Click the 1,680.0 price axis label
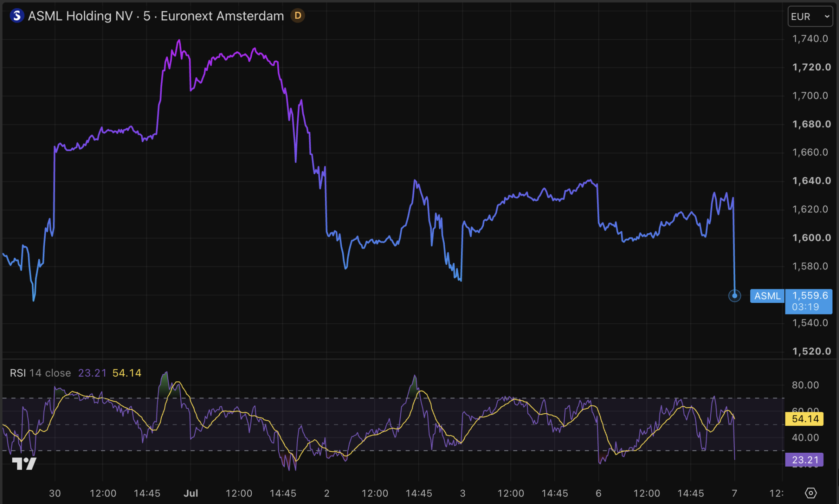This screenshot has height=504, width=839. (812, 124)
